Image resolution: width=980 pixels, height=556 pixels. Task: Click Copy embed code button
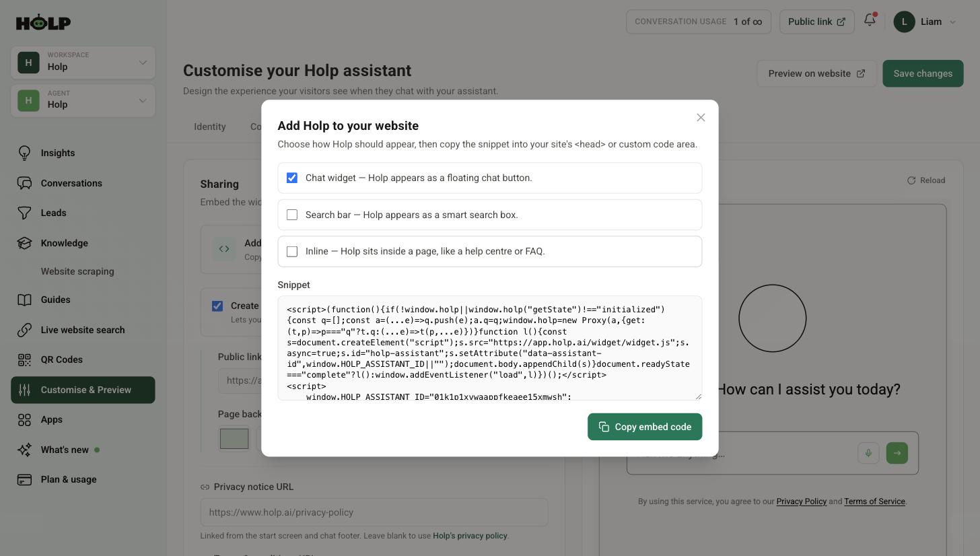(x=645, y=427)
